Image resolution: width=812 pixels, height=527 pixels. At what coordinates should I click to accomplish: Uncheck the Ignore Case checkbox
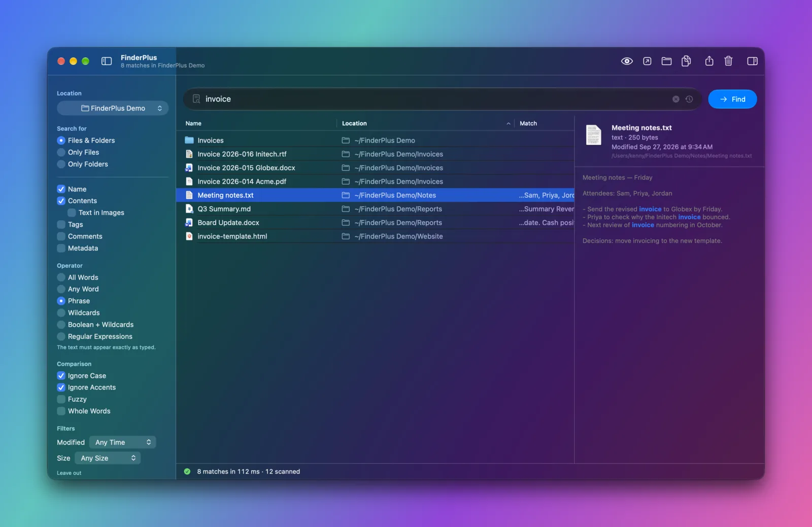(61, 376)
